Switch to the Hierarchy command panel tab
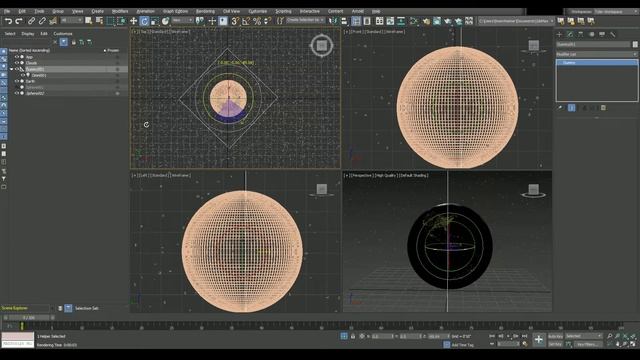The image size is (640, 360). pos(581,34)
